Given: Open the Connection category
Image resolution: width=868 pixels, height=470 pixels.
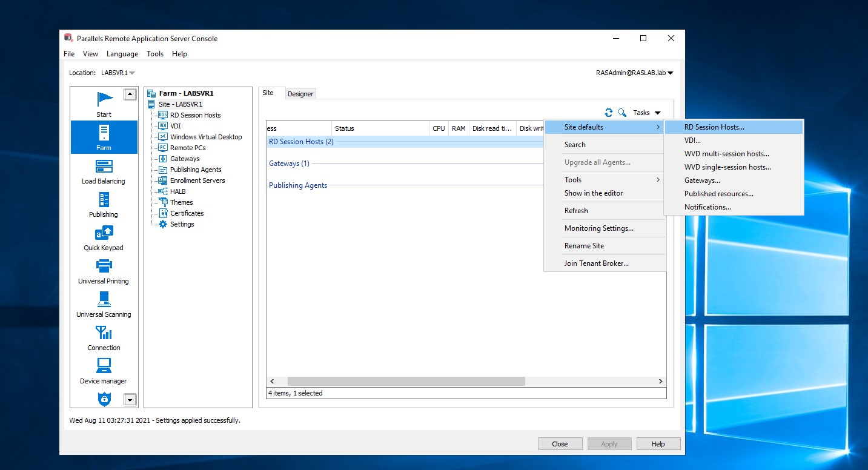Looking at the screenshot, I should [x=104, y=337].
